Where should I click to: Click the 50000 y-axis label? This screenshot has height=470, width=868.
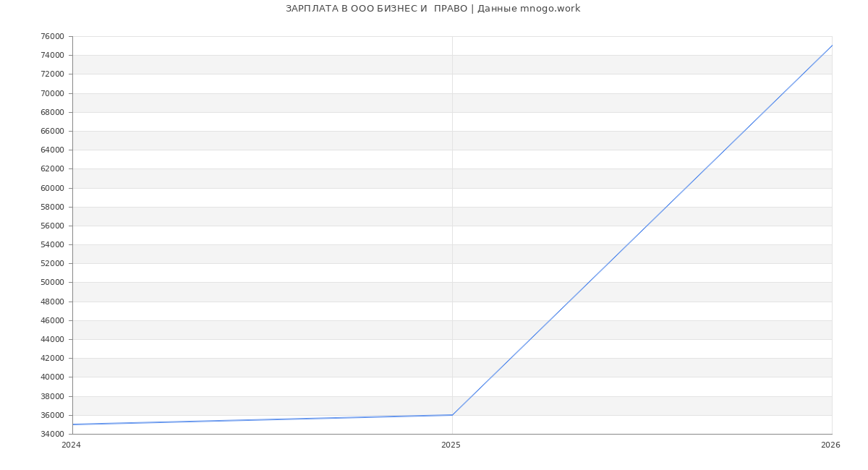pyautogui.click(x=52, y=283)
